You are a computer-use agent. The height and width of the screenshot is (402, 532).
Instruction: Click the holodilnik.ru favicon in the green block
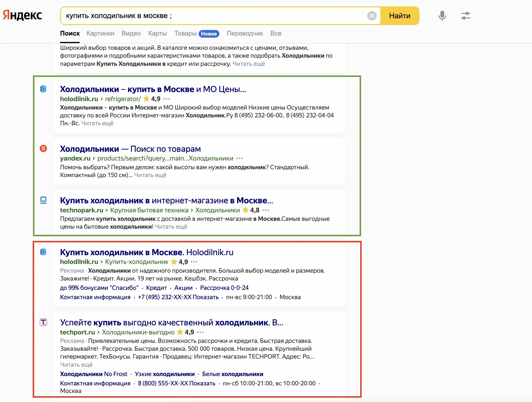pyautogui.click(x=43, y=89)
